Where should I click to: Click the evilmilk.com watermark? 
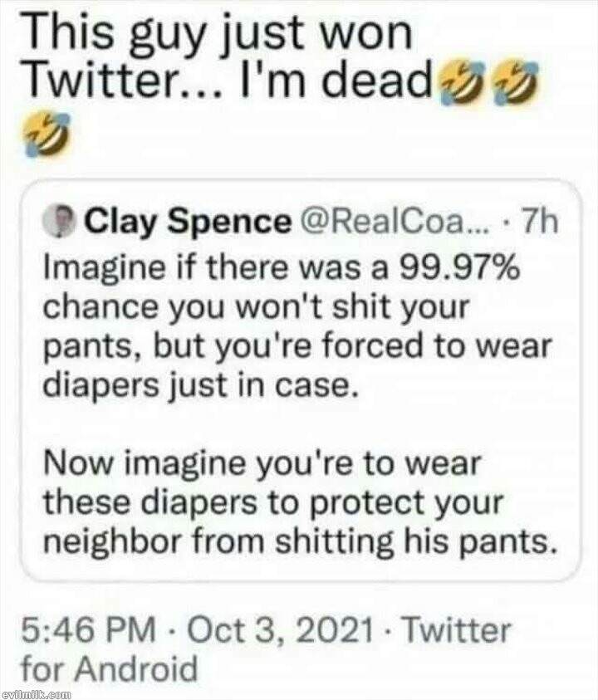click(x=37, y=692)
